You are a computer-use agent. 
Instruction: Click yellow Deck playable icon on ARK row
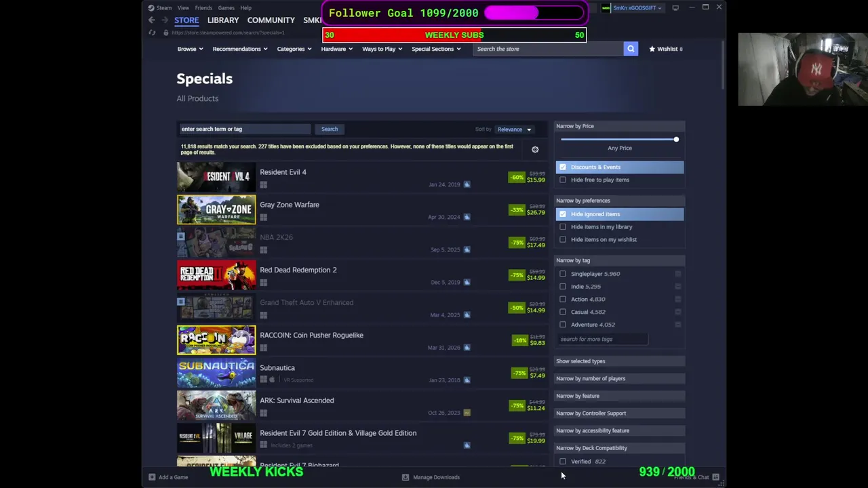coord(467,412)
